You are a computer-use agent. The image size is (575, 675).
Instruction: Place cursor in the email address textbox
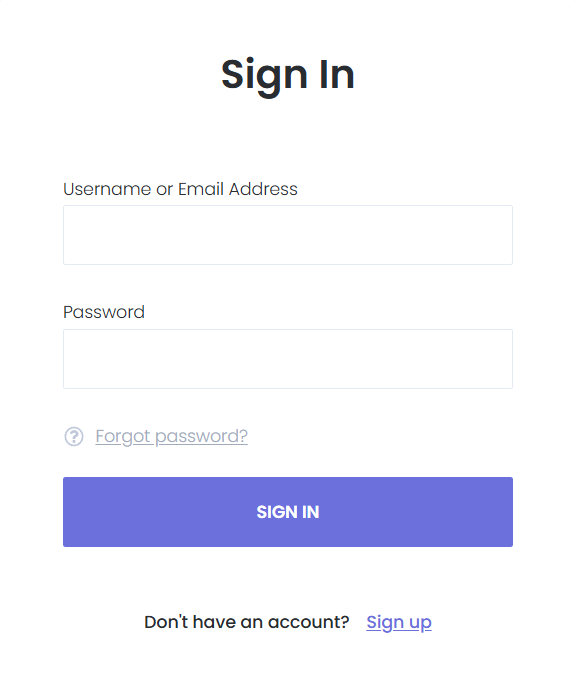coord(288,235)
